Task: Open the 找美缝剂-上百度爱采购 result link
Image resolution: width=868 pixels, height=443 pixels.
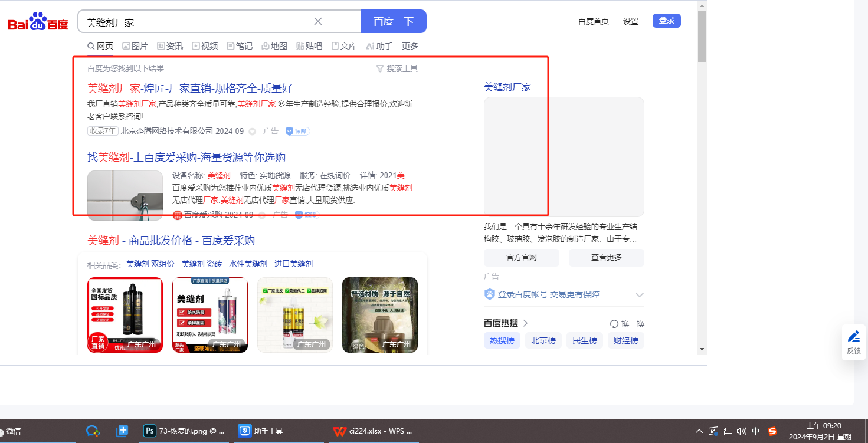Action: point(186,157)
